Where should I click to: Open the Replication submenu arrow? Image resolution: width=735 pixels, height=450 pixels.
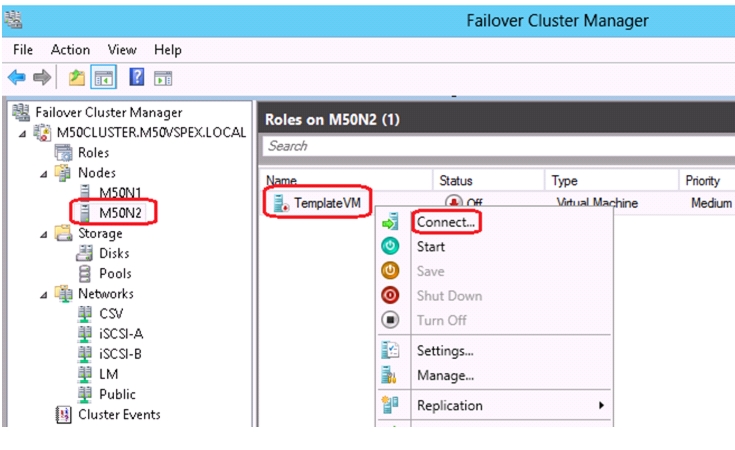click(x=601, y=405)
